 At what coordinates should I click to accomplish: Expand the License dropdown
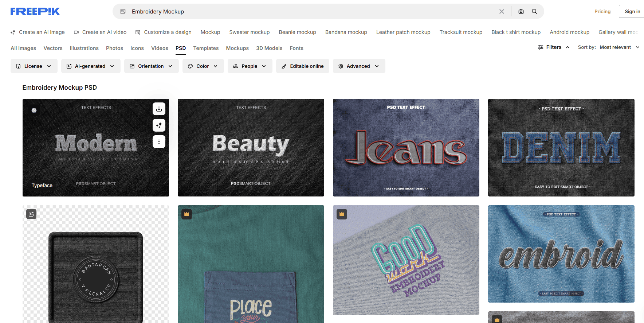click(x=34, y=66)
